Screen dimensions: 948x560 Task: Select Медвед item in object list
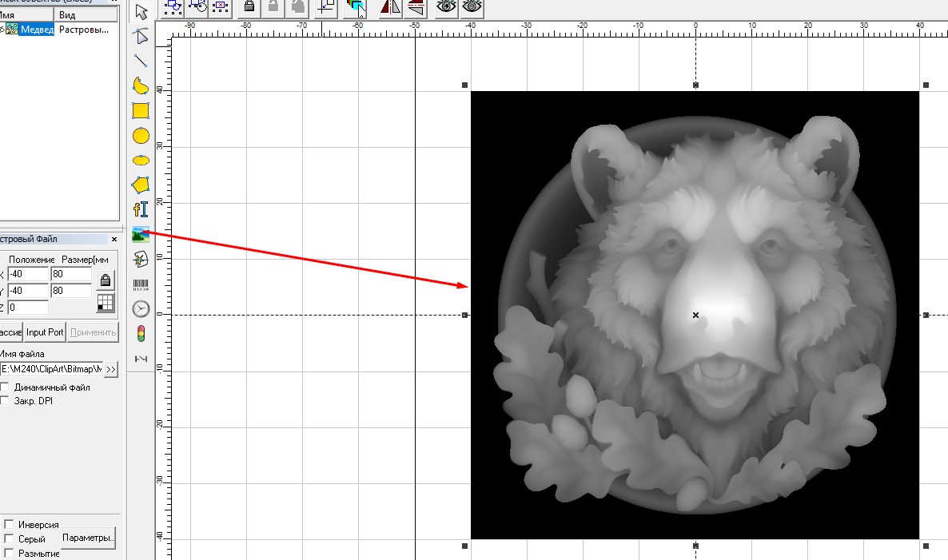pos(37,30)
